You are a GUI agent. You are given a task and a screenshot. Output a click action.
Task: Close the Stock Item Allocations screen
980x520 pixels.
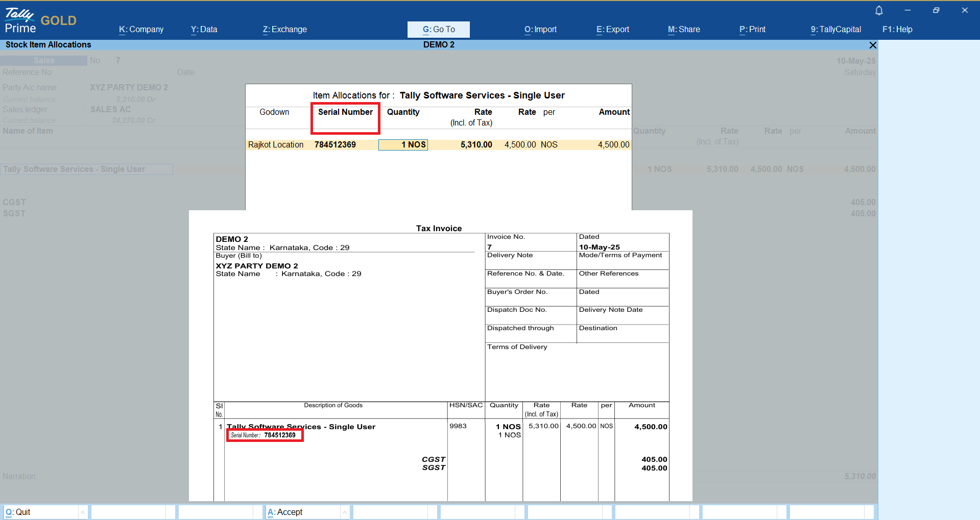click(x=873, y=45)
